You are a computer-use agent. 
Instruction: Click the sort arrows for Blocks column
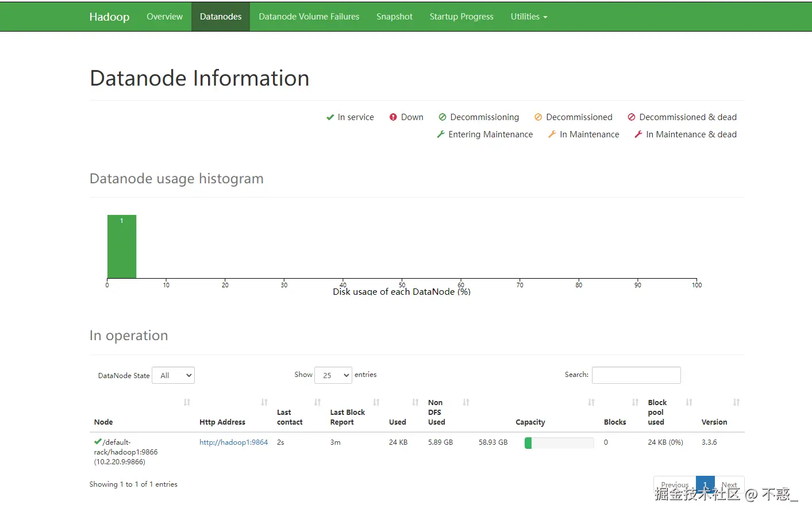635,402
